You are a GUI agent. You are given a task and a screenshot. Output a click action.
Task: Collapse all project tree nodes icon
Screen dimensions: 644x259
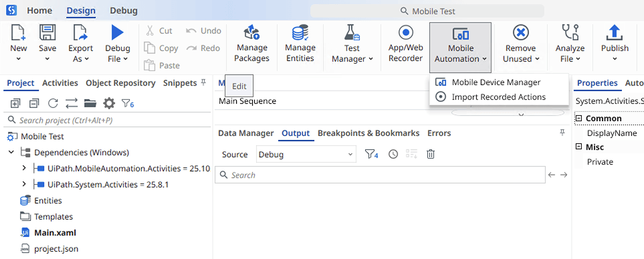click(x=34, y=104)
